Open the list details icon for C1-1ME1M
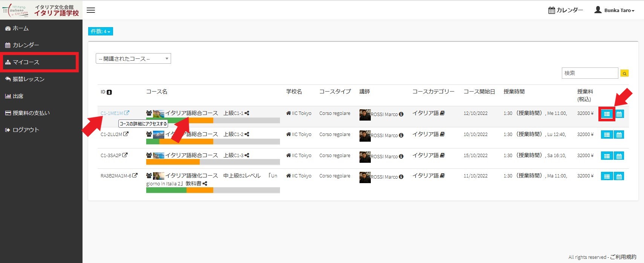The image size is (644, 263). click(606, 114)
